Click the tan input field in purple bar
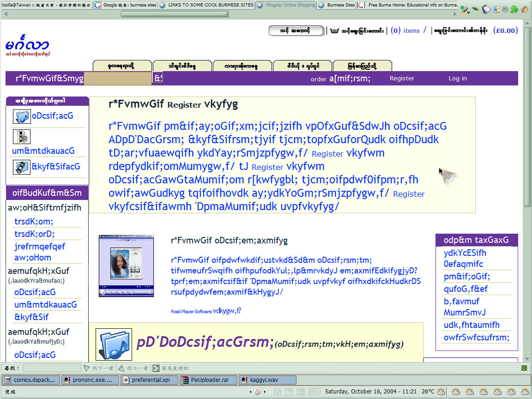Image resolution: width=532 pixels, height=399 pixels. coord(117,79)
